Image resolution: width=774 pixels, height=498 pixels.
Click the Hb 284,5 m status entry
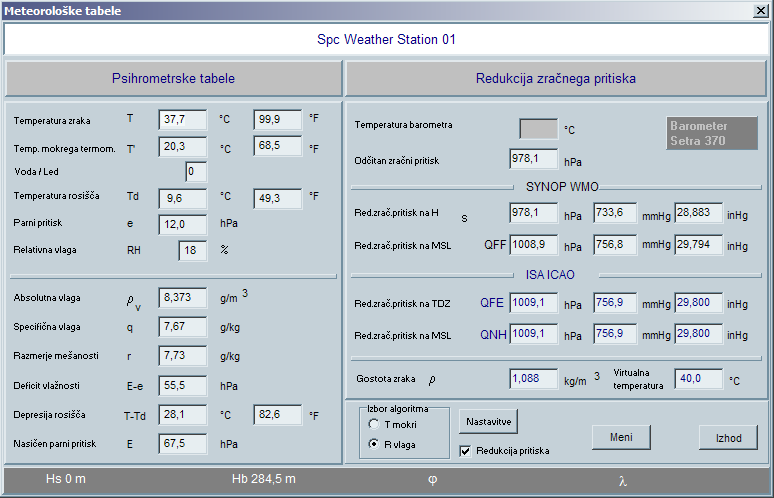pyautogui.click(x=264, y=479)
